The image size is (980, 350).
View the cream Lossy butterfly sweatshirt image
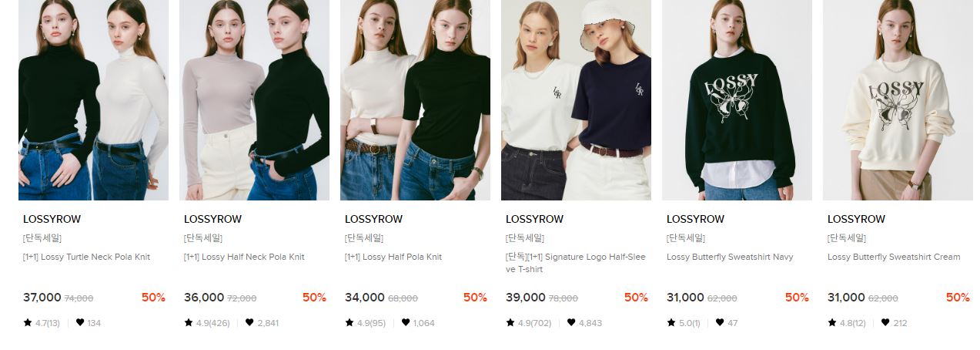point(898,100)
